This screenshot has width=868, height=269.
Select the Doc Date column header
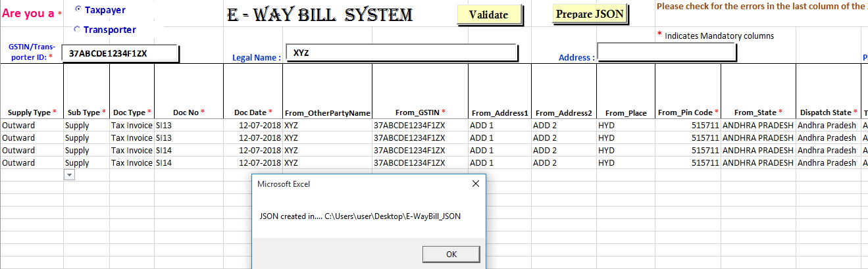[x=253, y=112]
